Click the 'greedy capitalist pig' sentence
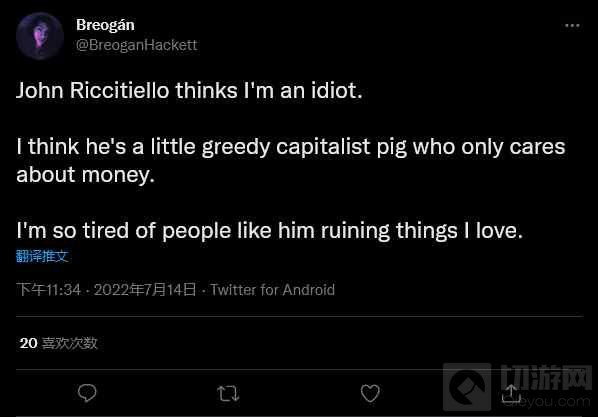 click(291, 161)
